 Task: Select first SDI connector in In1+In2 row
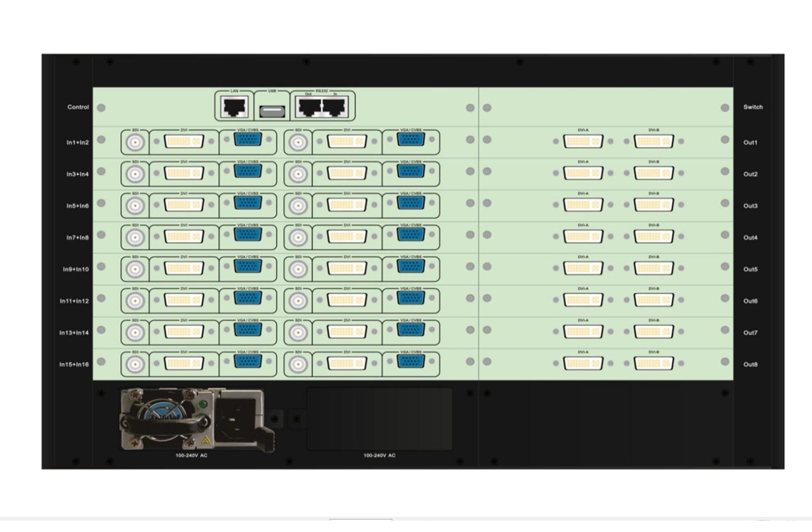pyautogui.click(x=135, y=143)
